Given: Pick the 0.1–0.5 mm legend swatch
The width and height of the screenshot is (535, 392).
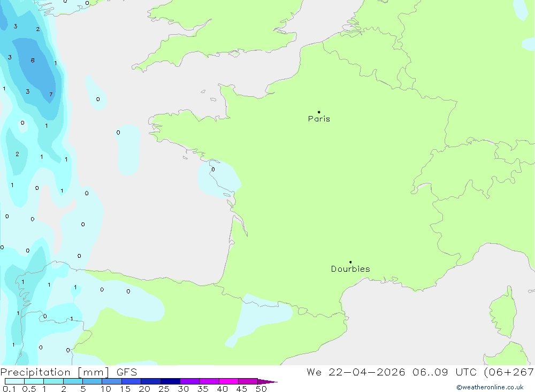Looking at the screenshot, I should [x=14, y=381].
